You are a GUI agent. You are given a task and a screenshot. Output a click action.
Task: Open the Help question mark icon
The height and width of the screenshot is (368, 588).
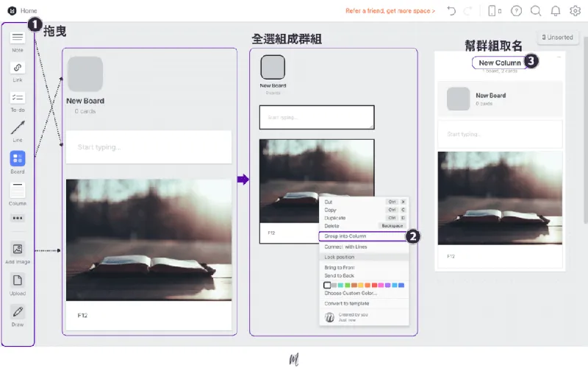517,10
